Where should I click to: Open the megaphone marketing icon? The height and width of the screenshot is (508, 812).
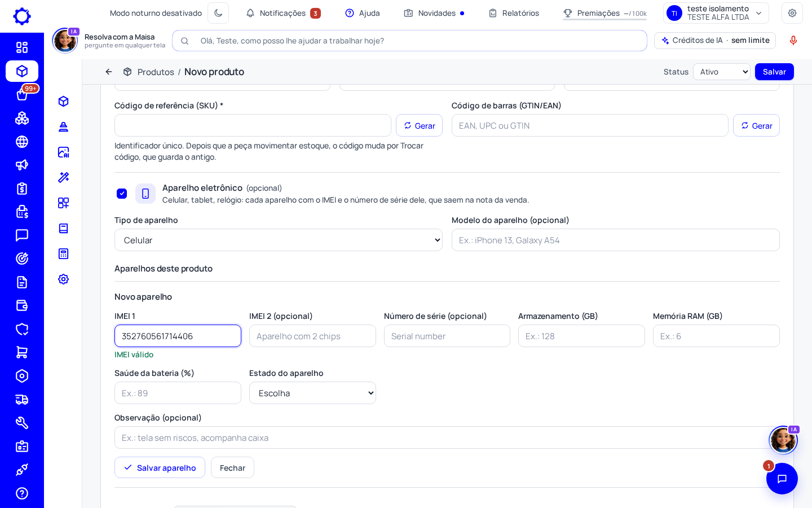click(x=22, y=165)
